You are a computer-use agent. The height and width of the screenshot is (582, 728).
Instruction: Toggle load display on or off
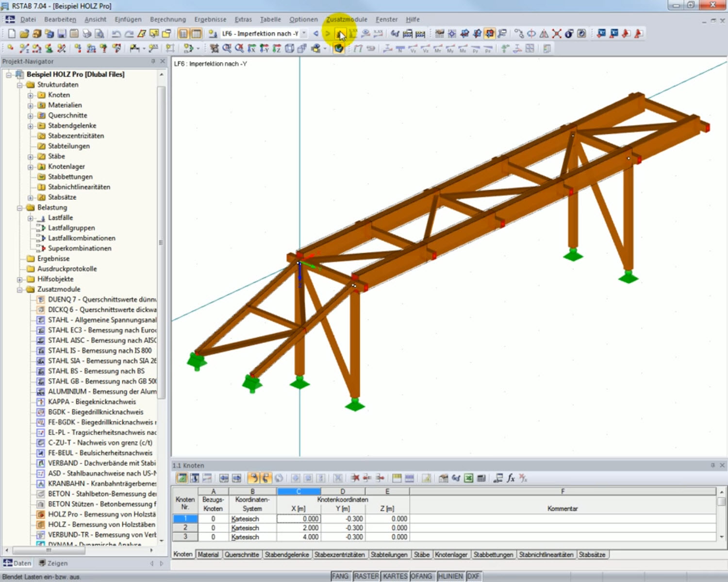tap(340, 33)
